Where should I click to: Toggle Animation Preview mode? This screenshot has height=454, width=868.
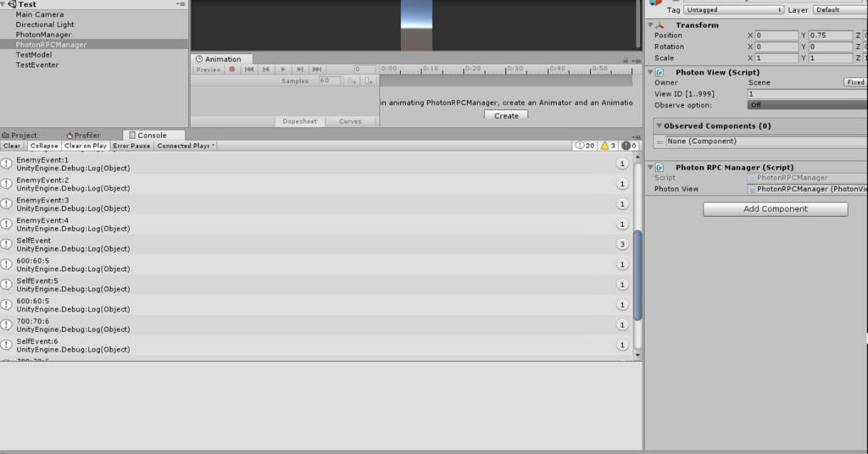tap(209, 69)
